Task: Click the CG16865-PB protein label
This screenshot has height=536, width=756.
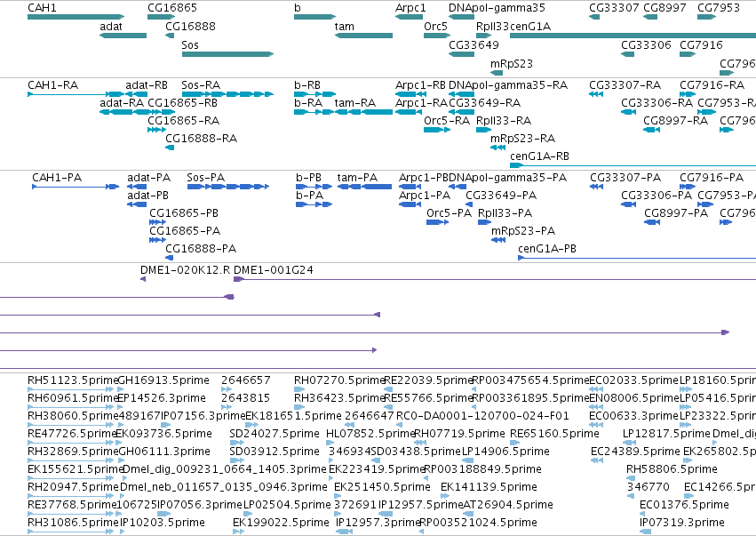Action: pos(184,213)
